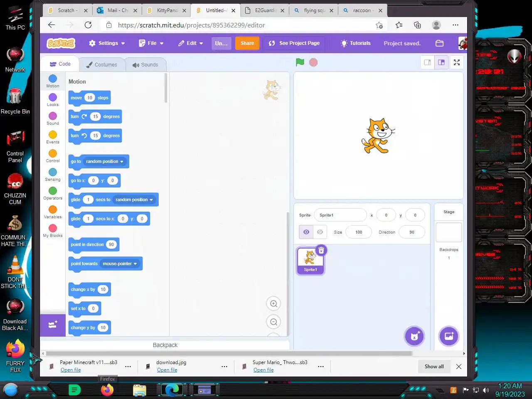Open the Settings dropdown menu
532x399 pixels.
coord(107,43)
